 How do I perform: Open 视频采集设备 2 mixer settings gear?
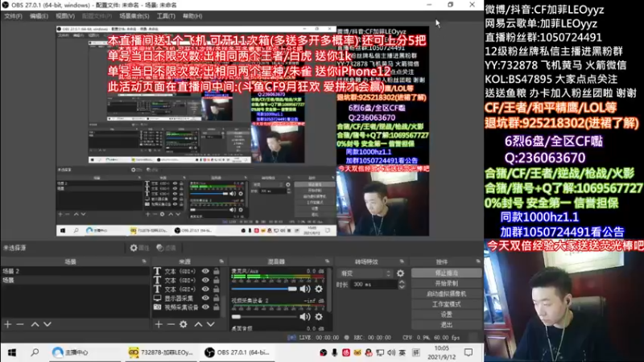[319, 316]
